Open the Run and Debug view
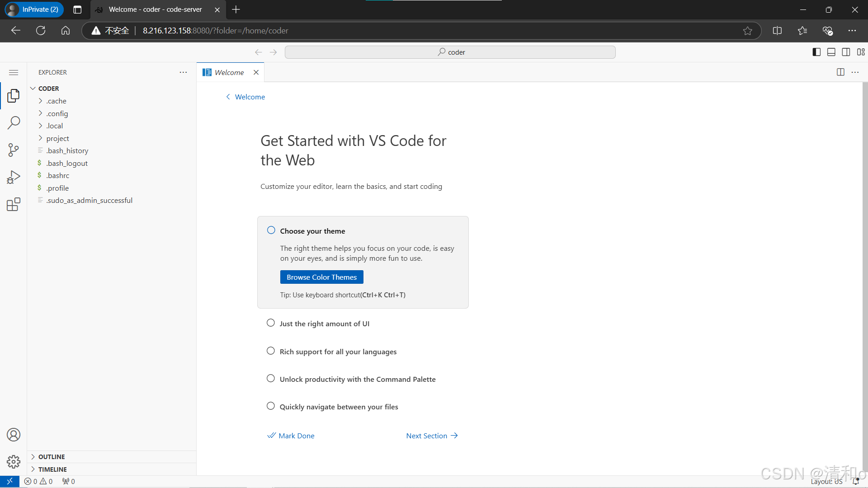The image size is (868, 488). [14, 177]
